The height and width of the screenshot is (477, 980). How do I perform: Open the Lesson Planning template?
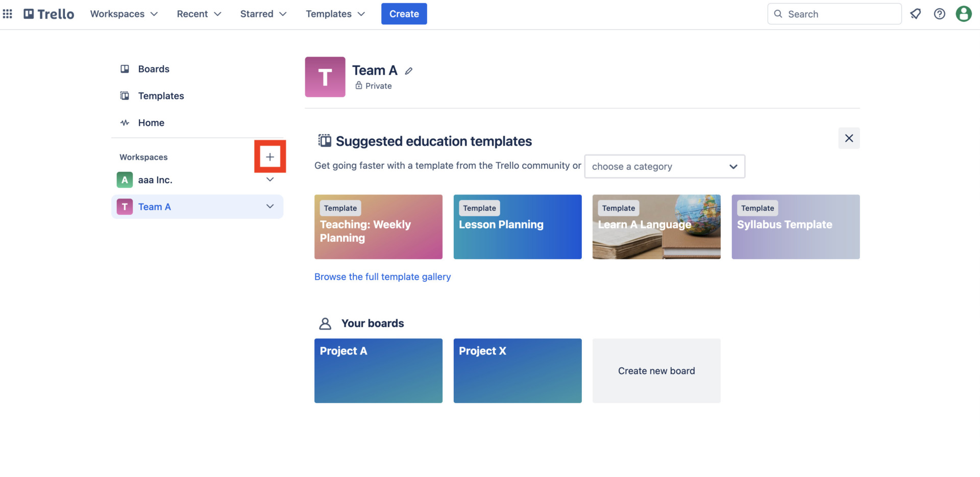(x=517, y=227)
